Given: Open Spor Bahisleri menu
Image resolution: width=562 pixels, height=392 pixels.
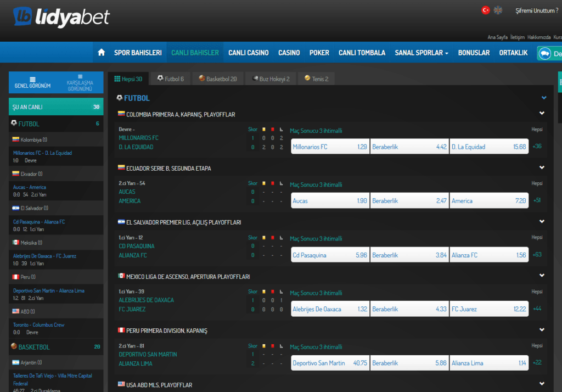Looking at the screenshot, I should [138, 53].
